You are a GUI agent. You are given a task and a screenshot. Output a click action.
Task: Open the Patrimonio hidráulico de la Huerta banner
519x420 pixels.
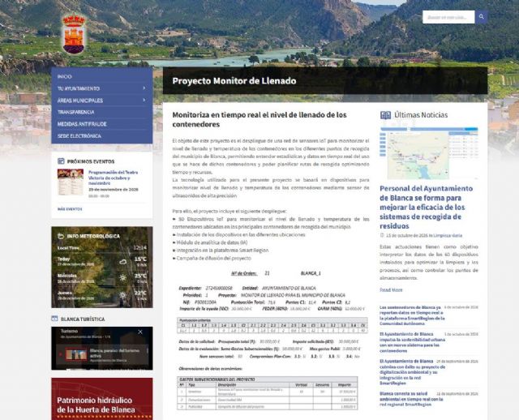point(102,399)
